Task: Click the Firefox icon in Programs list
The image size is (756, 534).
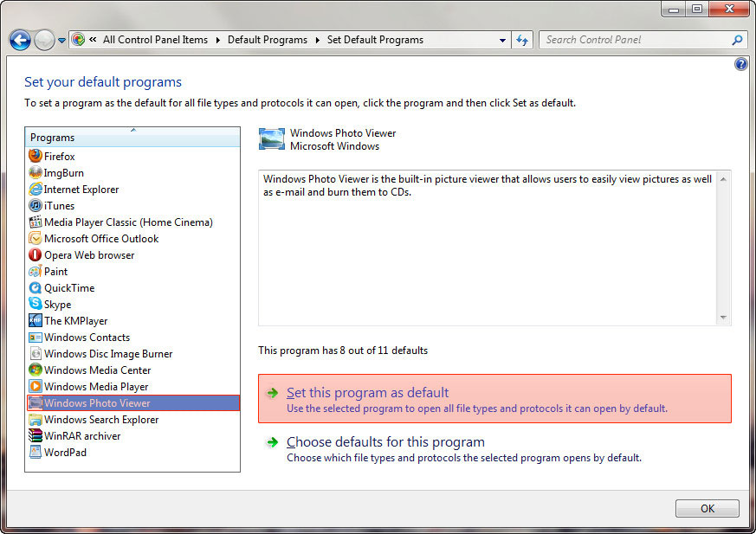Action: coord(36,156)
